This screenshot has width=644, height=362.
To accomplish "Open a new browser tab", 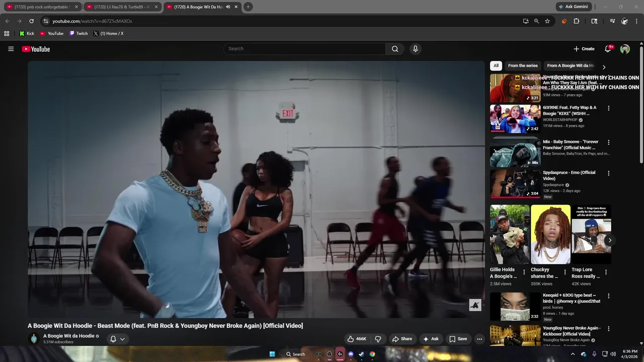I will pyautogui.click(x=248, y=7).
